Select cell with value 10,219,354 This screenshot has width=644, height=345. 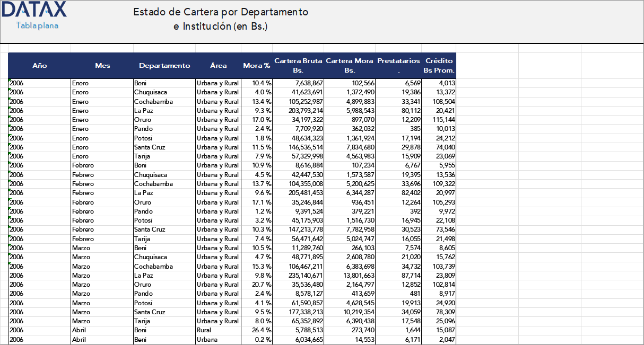point(350,312)
